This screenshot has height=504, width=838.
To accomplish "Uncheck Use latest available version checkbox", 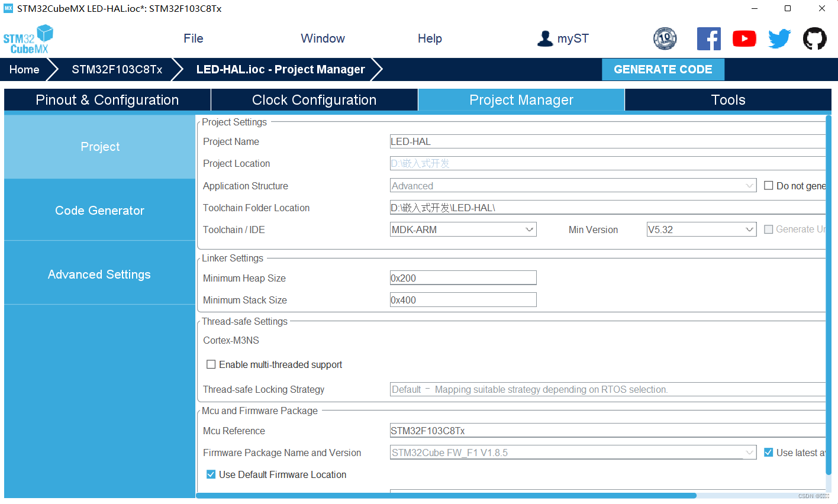I will (x=769, y=453).
